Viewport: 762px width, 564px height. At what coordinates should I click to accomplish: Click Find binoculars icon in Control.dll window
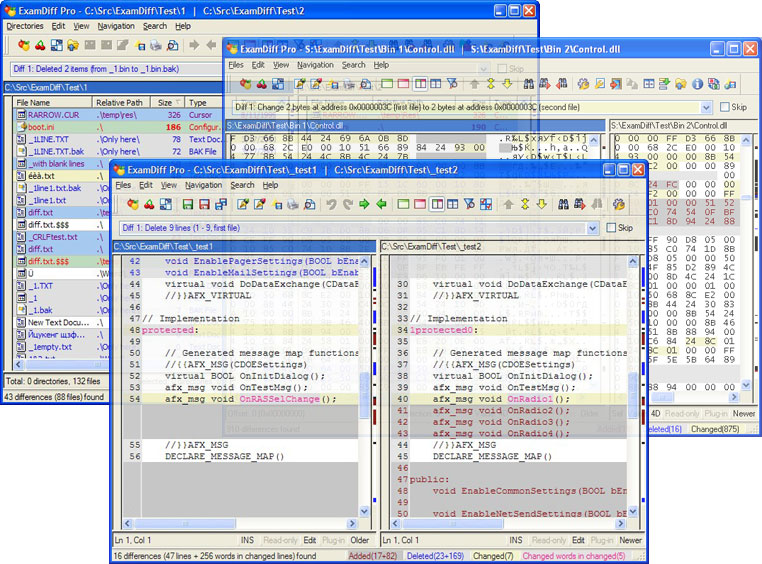pos(529,84)
